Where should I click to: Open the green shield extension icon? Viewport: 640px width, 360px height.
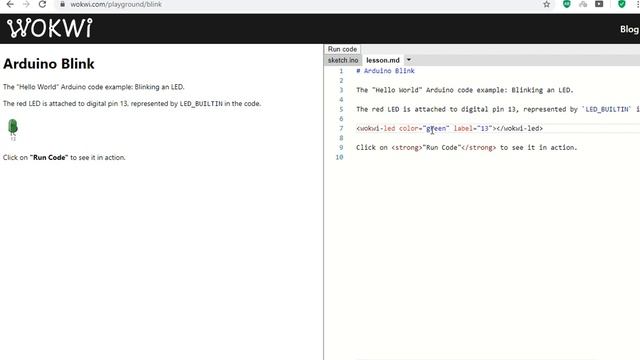(621, 4)
